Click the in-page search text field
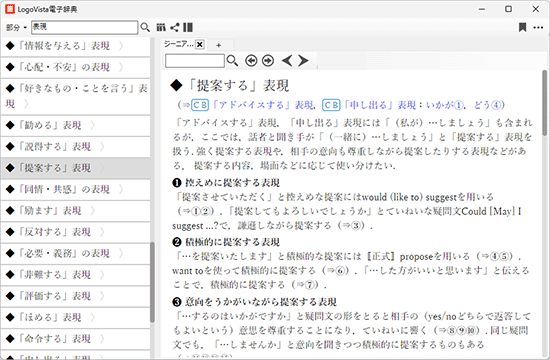This screenshot has width=550, height=360. tap(195, 61)
